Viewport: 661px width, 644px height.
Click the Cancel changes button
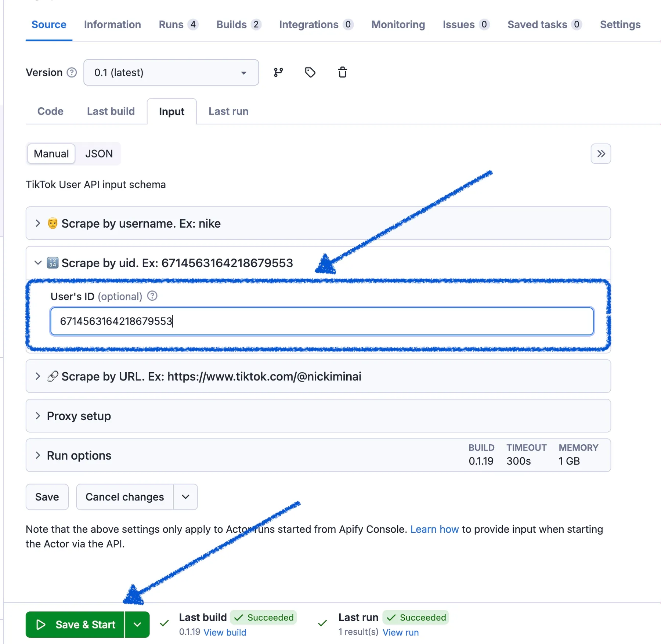(125, 497)
